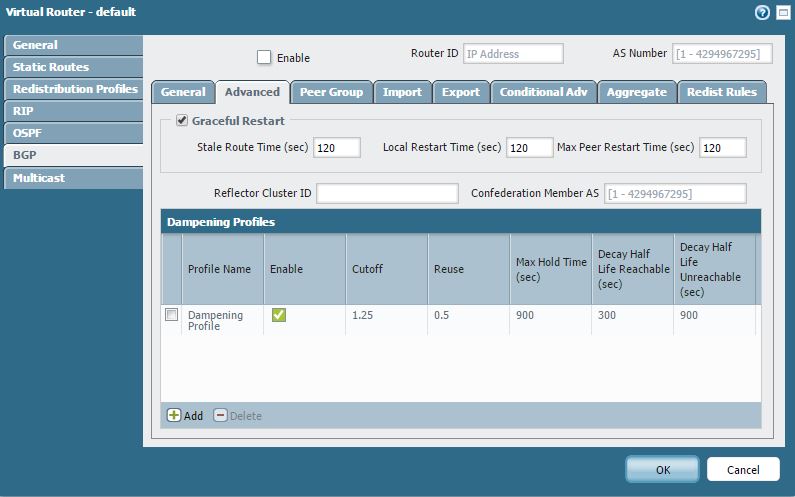The width and height of the screenshot is (795, 497).
Task: Click the Decay Reachable value '300'
Action: (607, 315)
